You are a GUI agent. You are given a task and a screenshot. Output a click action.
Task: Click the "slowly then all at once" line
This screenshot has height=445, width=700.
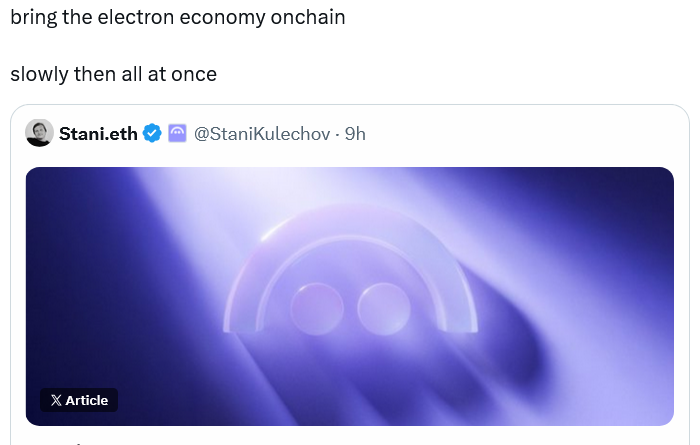(113, 74)
